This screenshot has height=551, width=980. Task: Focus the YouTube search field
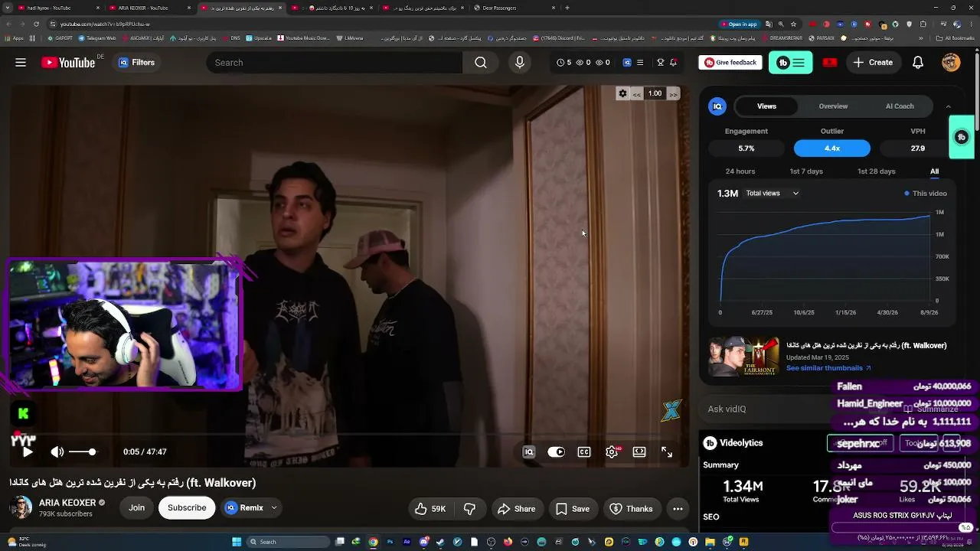335,63
